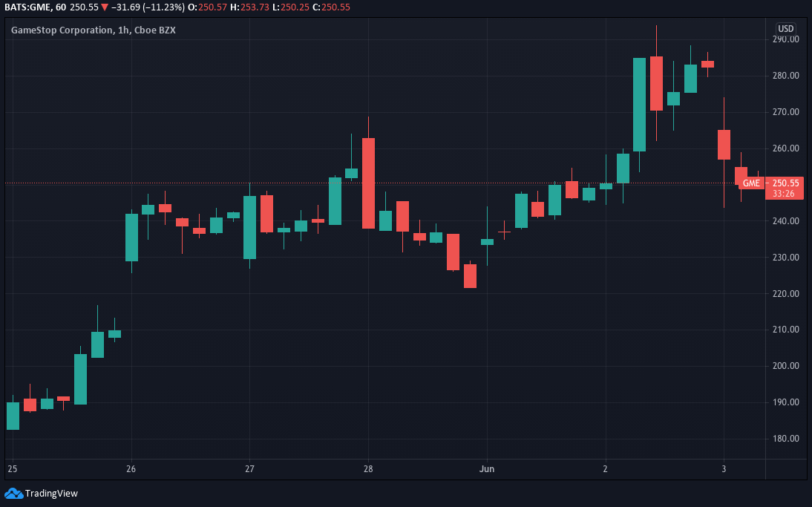Open the TradingView text link
Screen dimensions: 812x507
(x=51, y=494)
